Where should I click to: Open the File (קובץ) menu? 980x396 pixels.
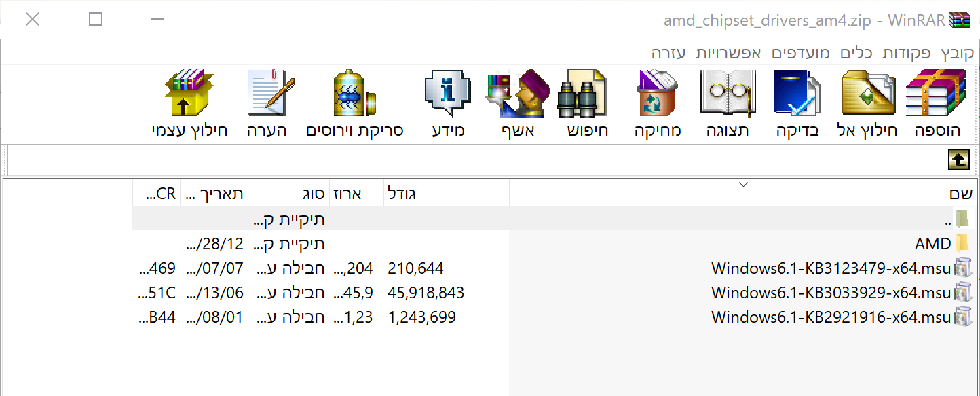pyautogui.click(x=957, y=53)
